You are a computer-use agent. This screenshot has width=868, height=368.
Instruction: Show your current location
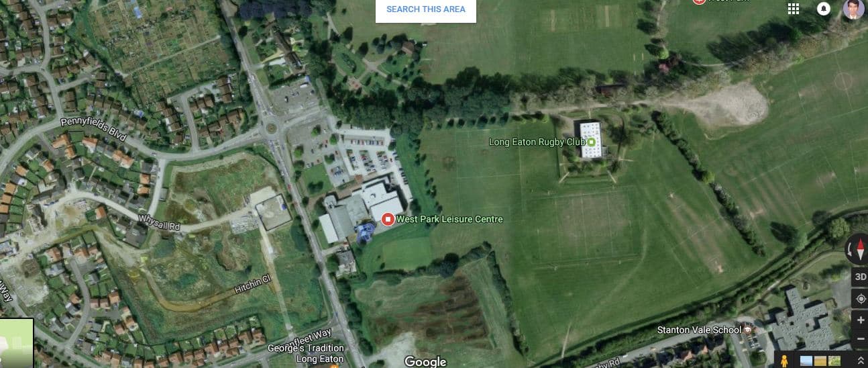(860, 299)
